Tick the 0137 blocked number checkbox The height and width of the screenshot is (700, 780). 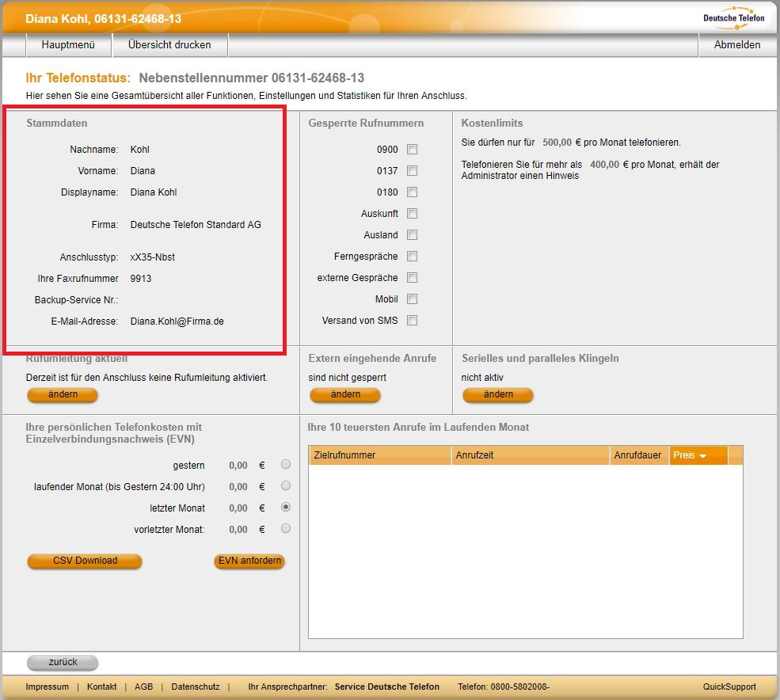point(412,171)
